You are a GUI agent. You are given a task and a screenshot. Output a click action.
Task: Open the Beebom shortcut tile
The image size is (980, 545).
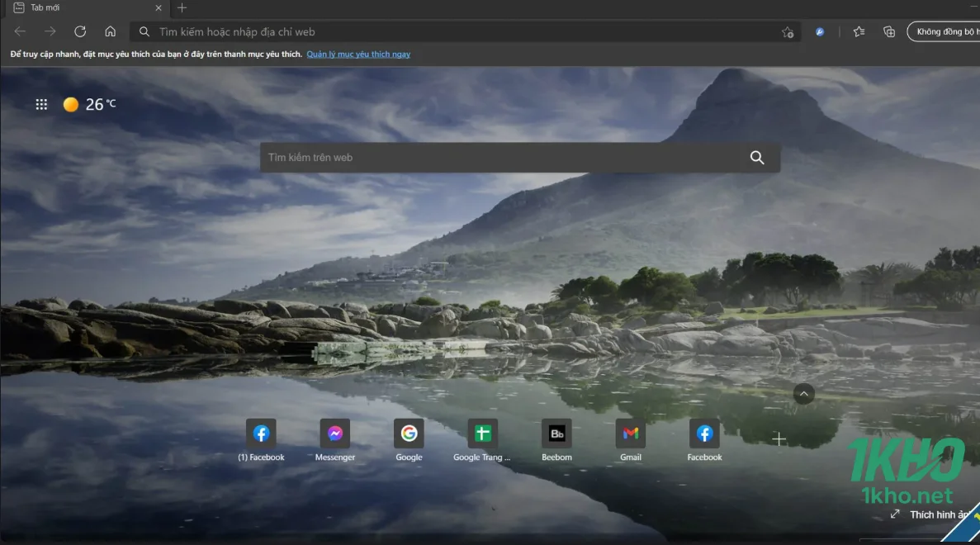click(x=556, y=434)
